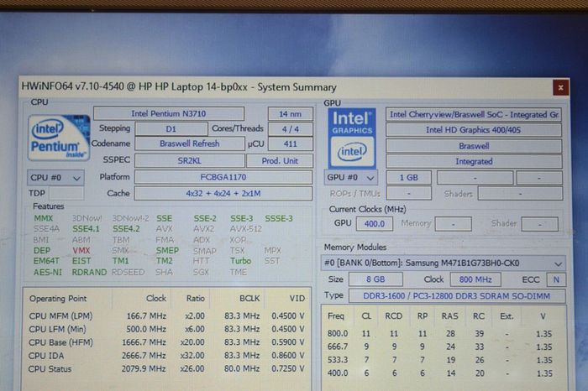Click the 2079.9 MHz CPU Status clock
This screenshot has width=588, height=391.
[144, 368]
